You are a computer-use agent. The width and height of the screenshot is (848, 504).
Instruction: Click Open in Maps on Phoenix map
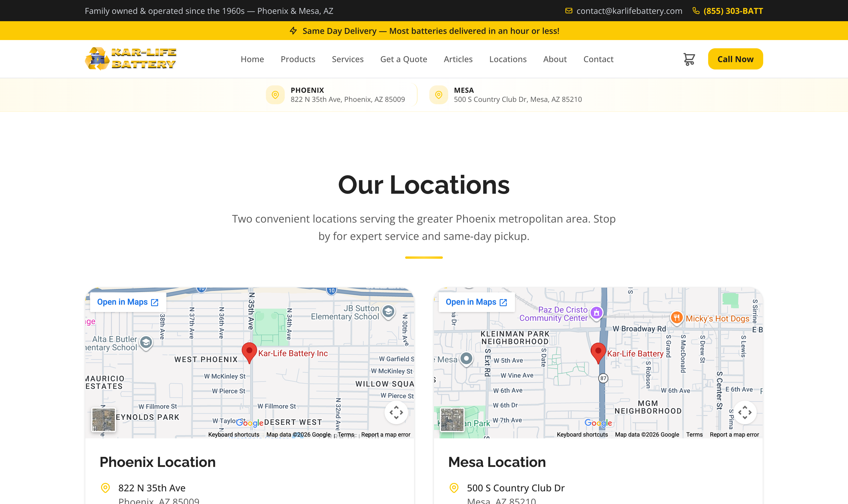click(x=128, y=302)
